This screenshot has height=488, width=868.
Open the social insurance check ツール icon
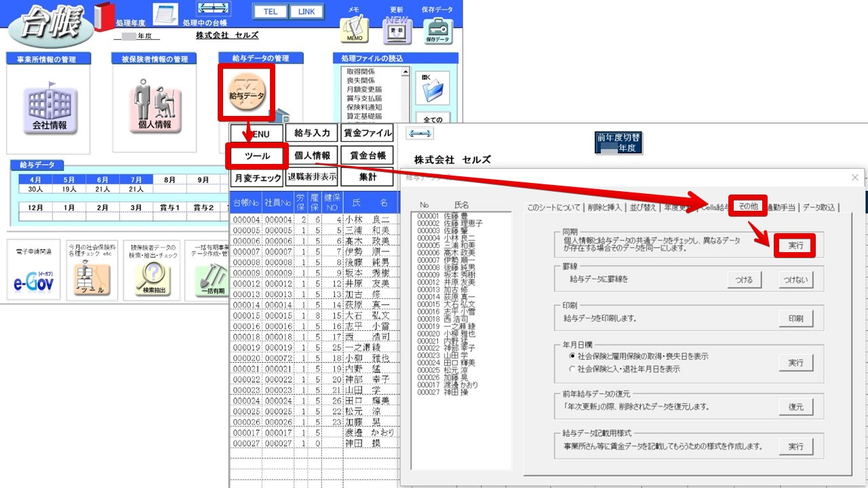91,279
